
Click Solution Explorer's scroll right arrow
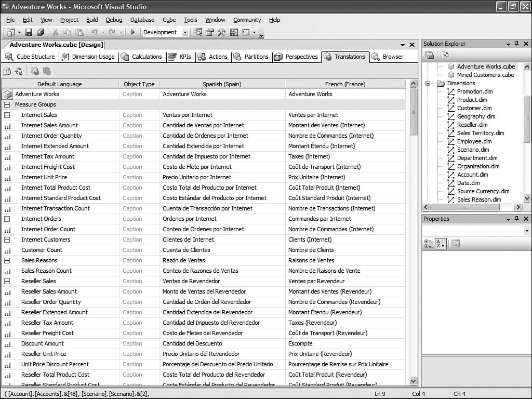518,207
